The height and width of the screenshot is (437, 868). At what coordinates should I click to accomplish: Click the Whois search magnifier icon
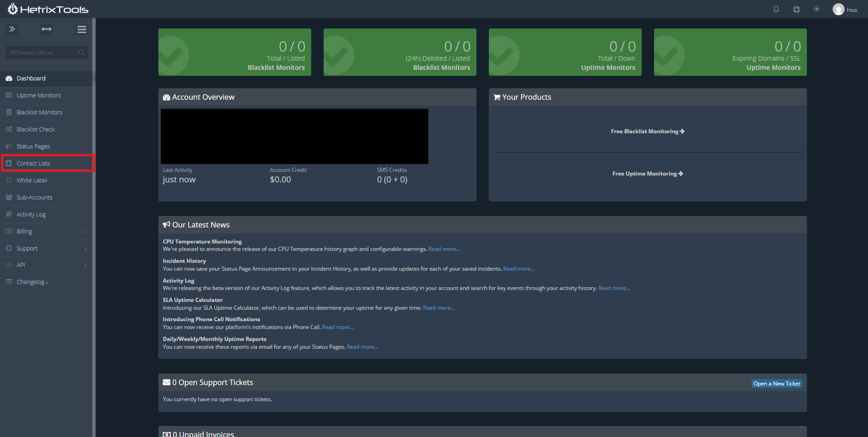coord(82,52)
